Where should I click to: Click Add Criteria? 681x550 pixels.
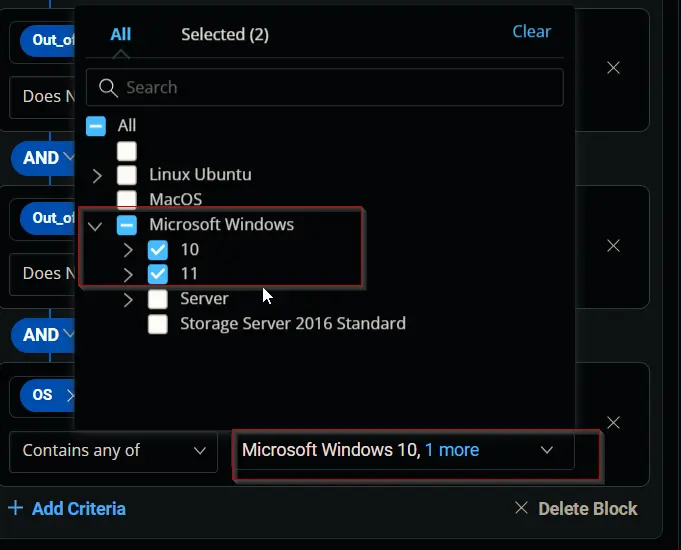click(x=67, y=508)
